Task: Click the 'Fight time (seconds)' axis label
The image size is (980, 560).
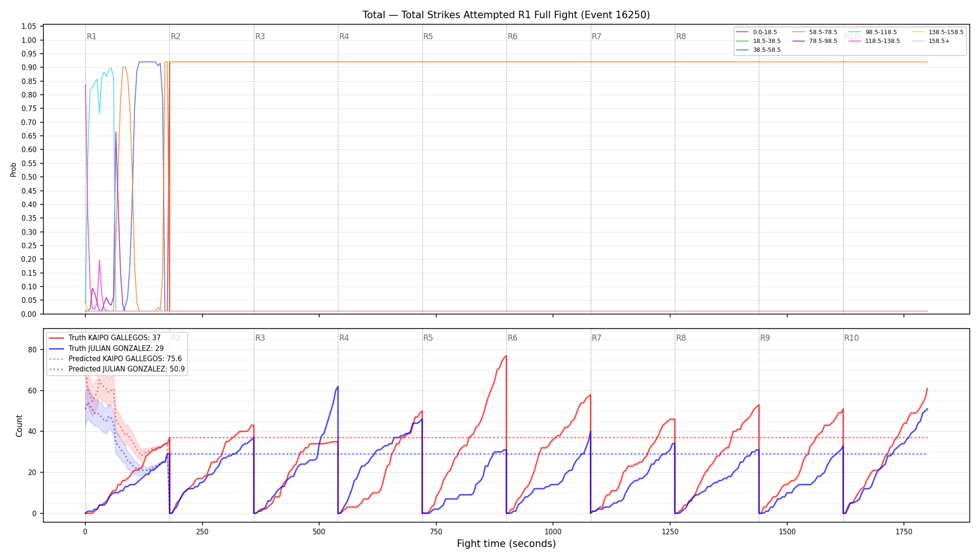Action: 506,544
